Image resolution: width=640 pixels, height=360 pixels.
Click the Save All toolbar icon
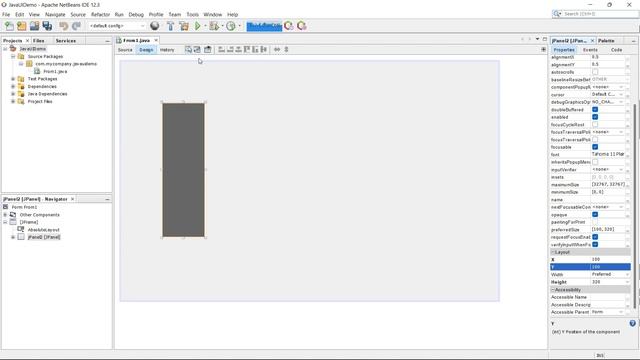[47, 26]
